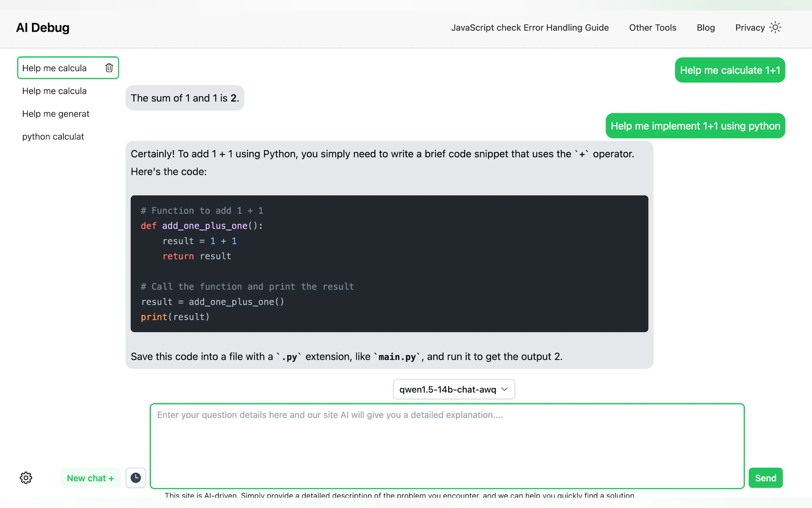Open Other Tools menu item

(x=652, y=28)
